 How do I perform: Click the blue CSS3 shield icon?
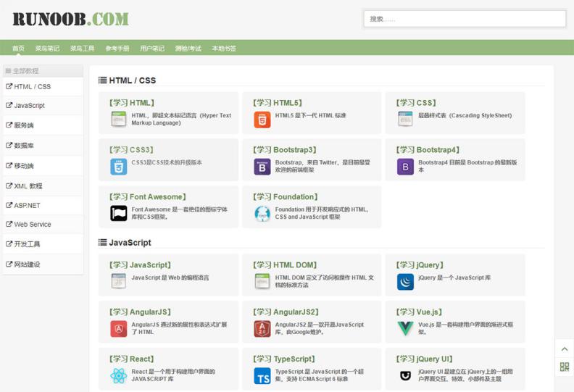click(119, 167)
